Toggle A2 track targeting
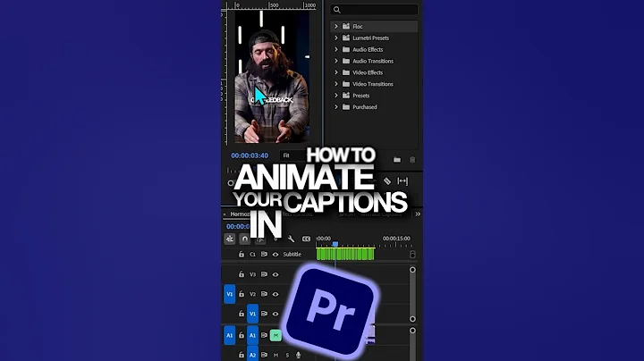The height and width of the screenshot is (361, 644). pyautogui.click(x=252, y=355)
